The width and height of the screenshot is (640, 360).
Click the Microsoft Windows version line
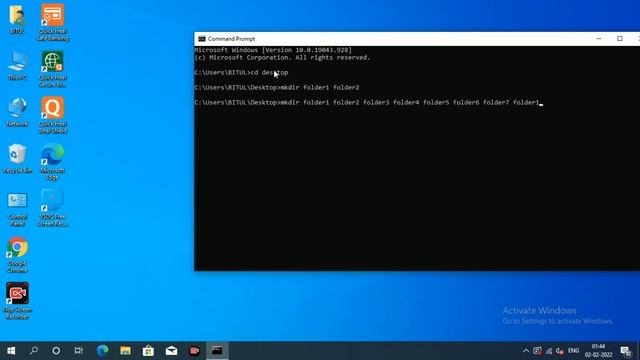click(273, 50)
